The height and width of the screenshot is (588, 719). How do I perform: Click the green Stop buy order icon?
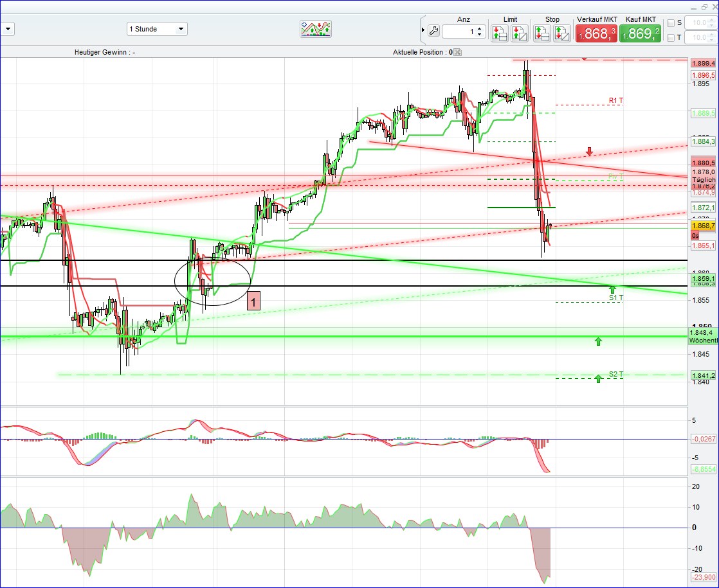tap(542, 32)
